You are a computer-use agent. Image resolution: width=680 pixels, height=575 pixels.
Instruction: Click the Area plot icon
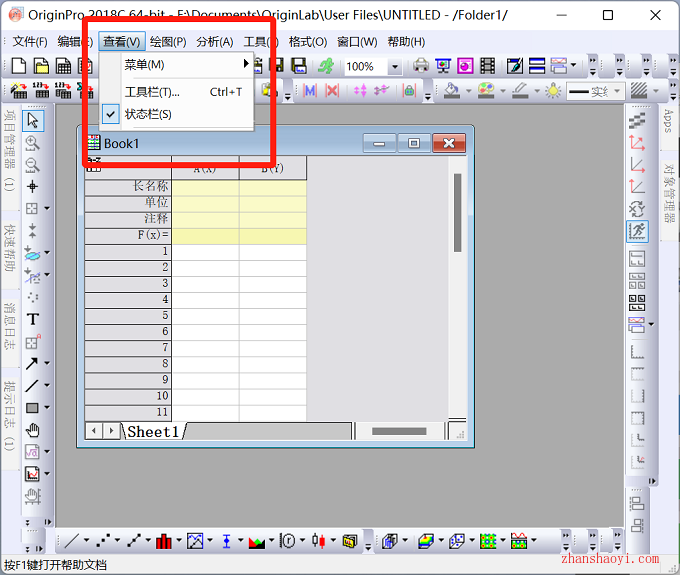tap(257, 540)
